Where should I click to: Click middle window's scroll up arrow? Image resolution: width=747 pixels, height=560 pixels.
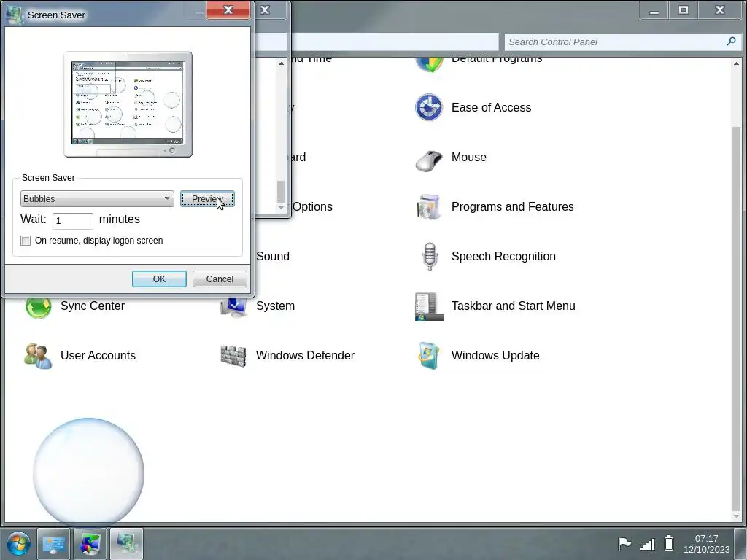tap(281, 63)
